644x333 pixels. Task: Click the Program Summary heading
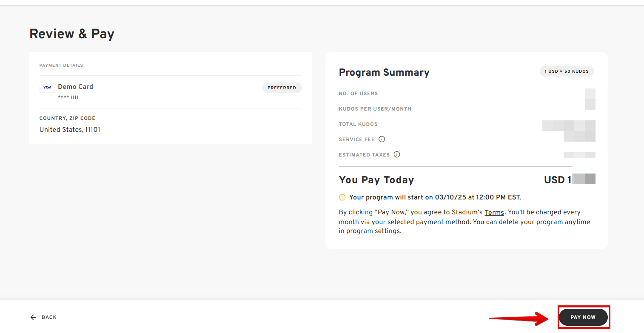pyautogui.click(x=384, y=72)
